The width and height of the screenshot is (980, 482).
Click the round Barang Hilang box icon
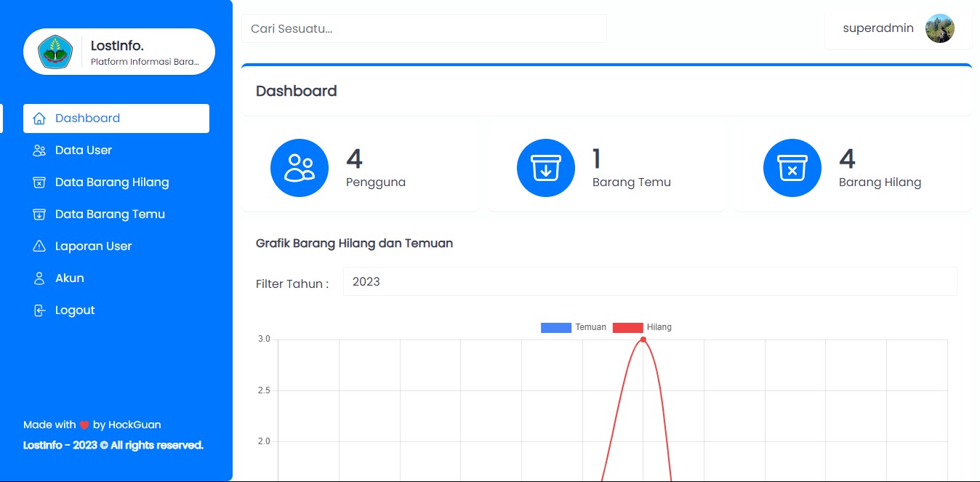coord(792,168)
